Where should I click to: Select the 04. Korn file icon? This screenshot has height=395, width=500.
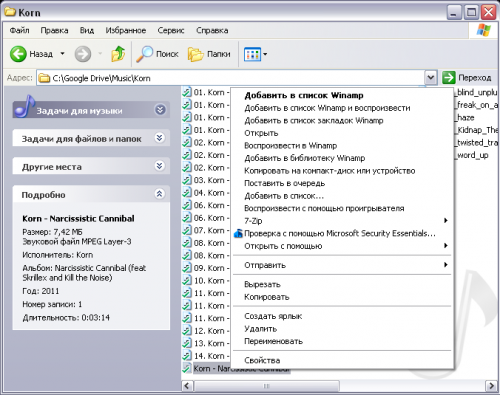187,193
